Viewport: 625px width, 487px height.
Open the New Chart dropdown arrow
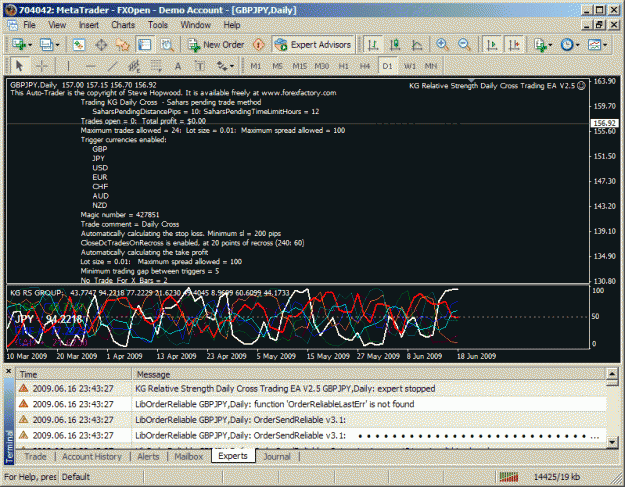tap(30, 45)
